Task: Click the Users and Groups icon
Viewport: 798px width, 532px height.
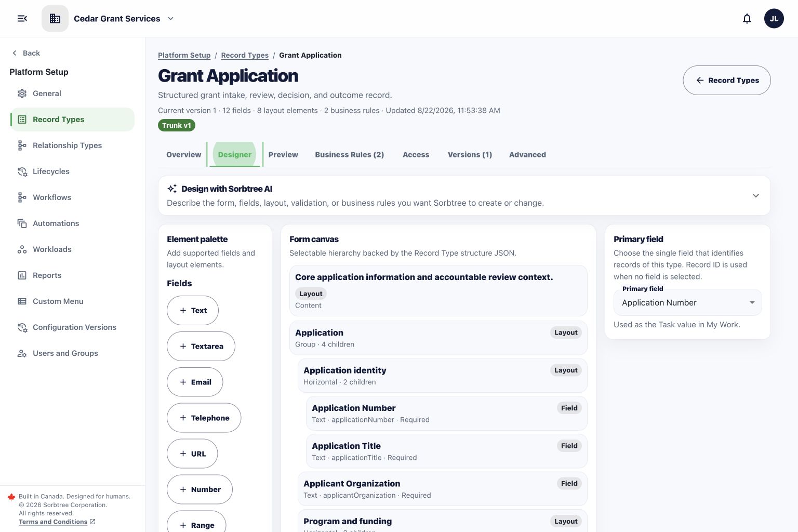Action: tap(22, 353)
